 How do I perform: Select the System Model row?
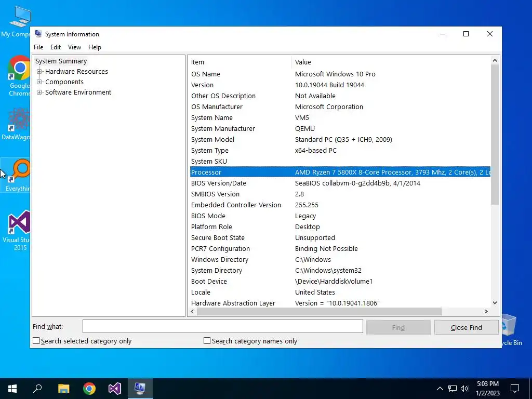click(340, 139)
